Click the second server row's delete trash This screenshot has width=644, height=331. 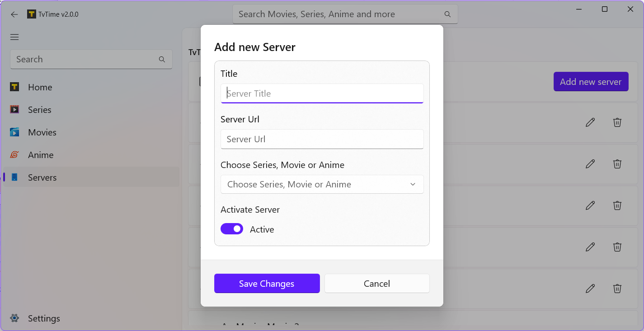click(x=617, y=163)
